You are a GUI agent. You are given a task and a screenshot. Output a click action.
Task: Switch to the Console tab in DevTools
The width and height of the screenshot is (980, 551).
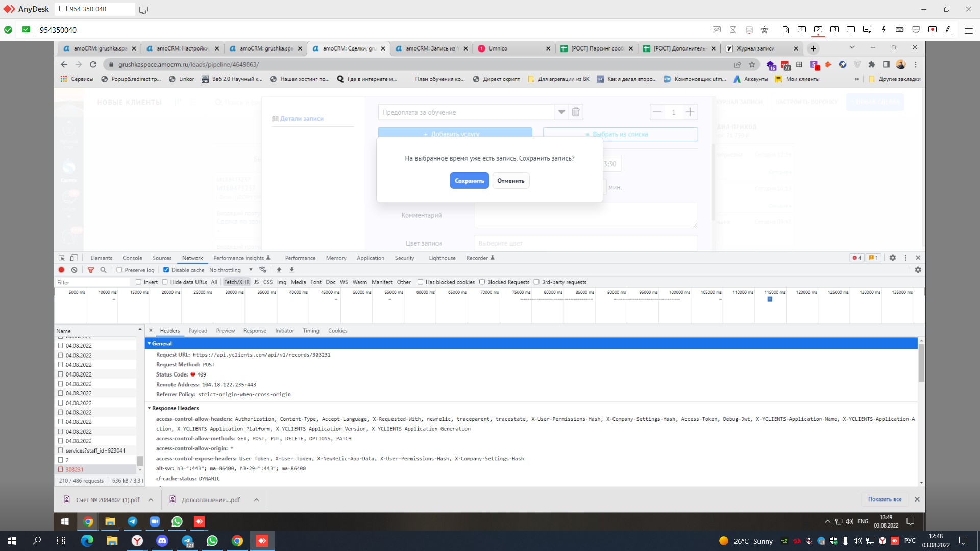point(132,258)
